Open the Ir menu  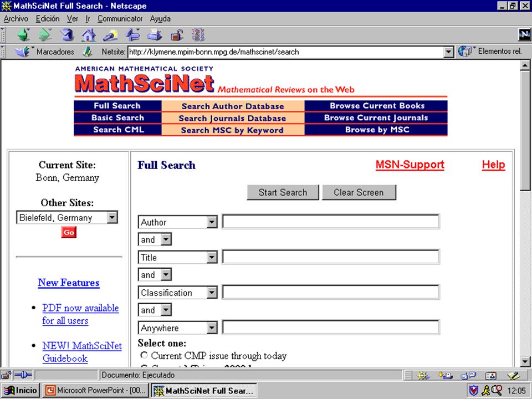tap(88, 19)
